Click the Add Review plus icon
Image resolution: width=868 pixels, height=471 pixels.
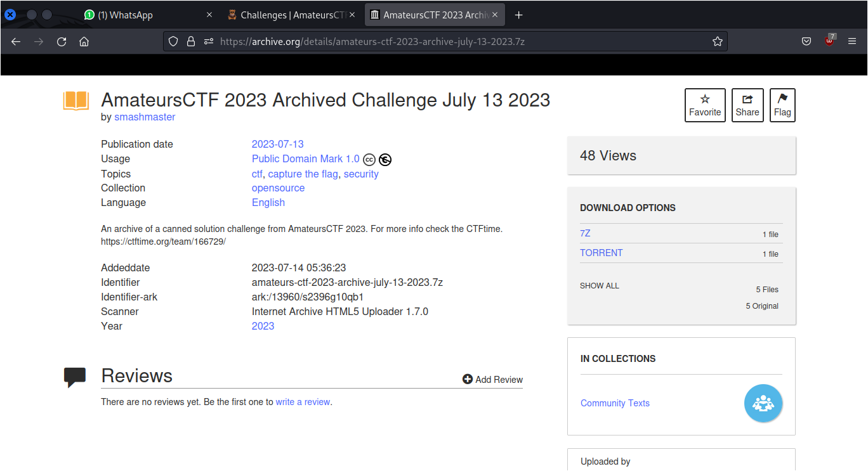pos(468,379)
